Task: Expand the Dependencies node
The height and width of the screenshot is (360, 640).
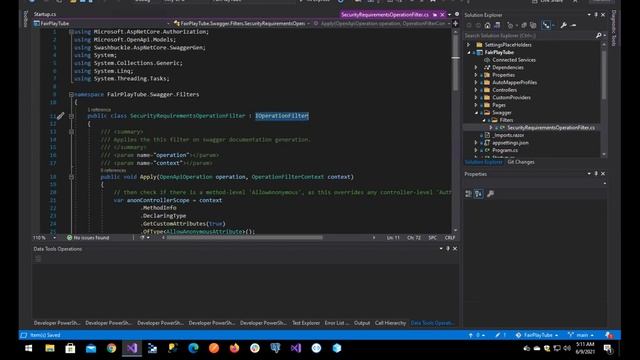Action: (x=476, y=67)
